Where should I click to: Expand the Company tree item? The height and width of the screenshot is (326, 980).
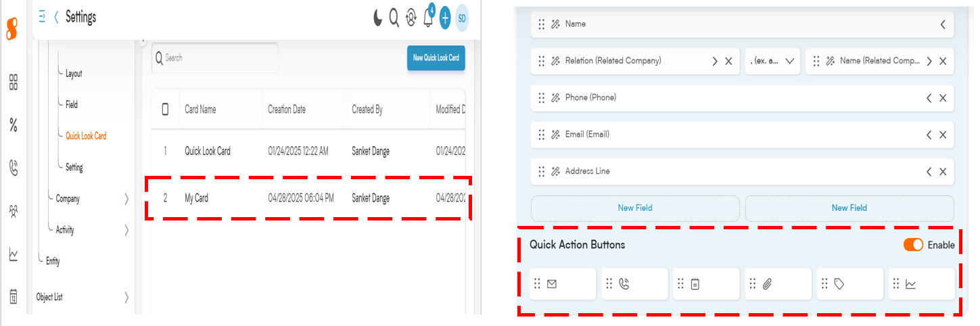(x=127, y=199)
